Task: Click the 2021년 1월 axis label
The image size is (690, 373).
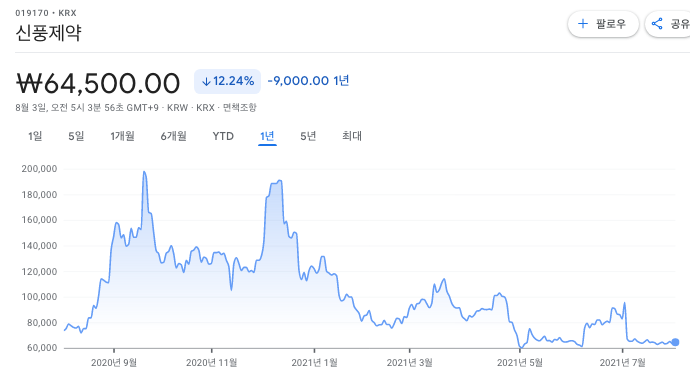Action: [x=315, y=362]
